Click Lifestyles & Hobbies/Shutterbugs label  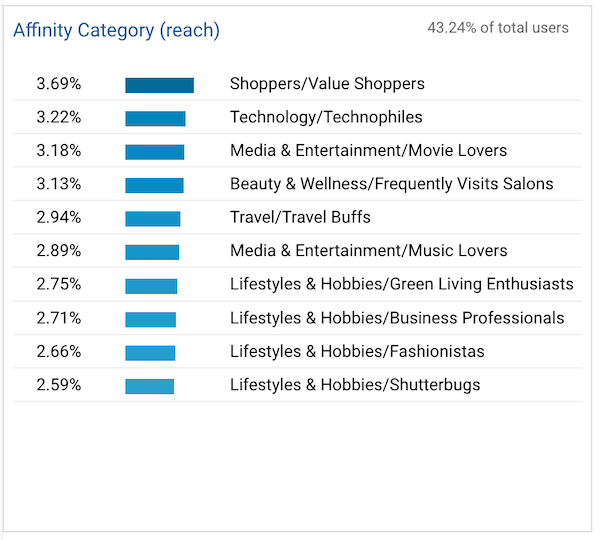point(355,385)
